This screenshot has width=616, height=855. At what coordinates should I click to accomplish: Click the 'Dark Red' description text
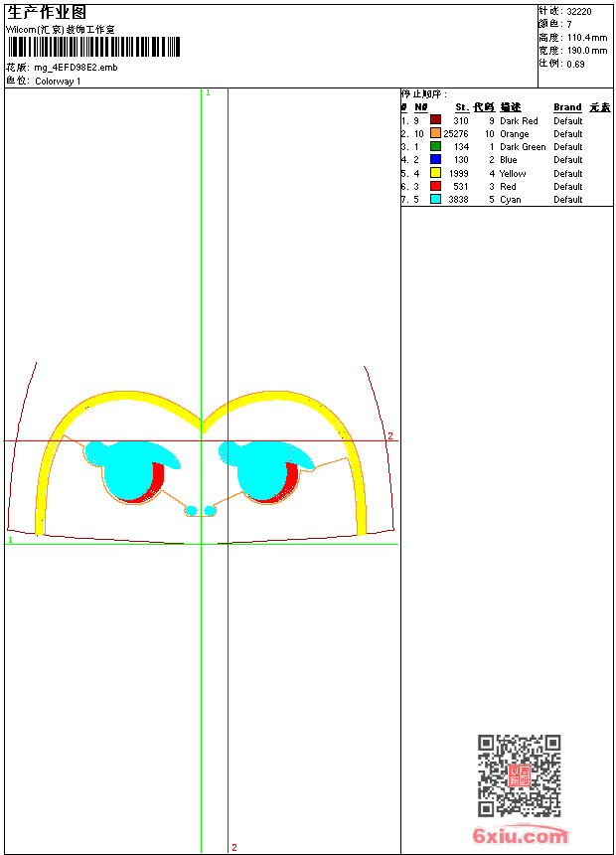point(519,121)
